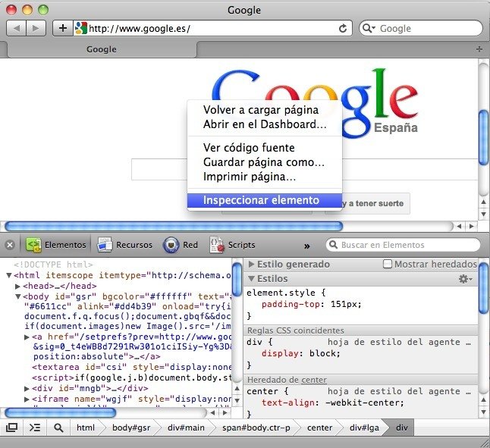Click the Google favicon in address bar

pyautogui.click(x=81, y=28)
